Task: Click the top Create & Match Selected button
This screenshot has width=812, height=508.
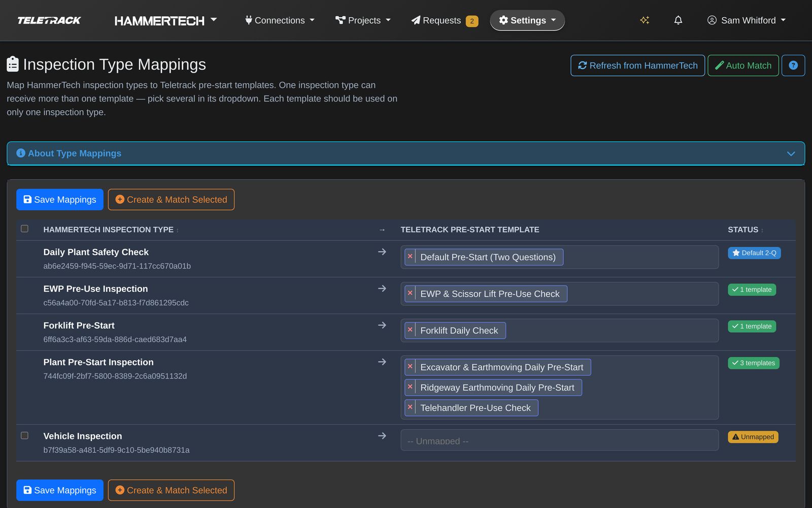Action: 171,200
